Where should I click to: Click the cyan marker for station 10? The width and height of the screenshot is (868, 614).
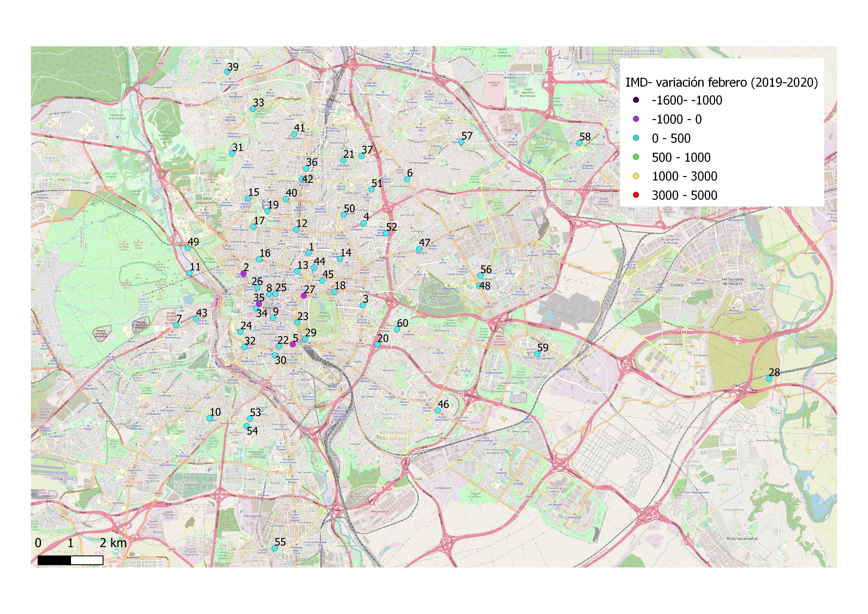click(x=209, y=418)
